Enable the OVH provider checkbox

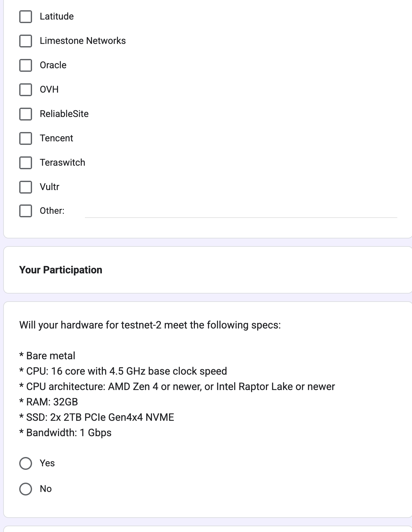(x=26, y=90)
